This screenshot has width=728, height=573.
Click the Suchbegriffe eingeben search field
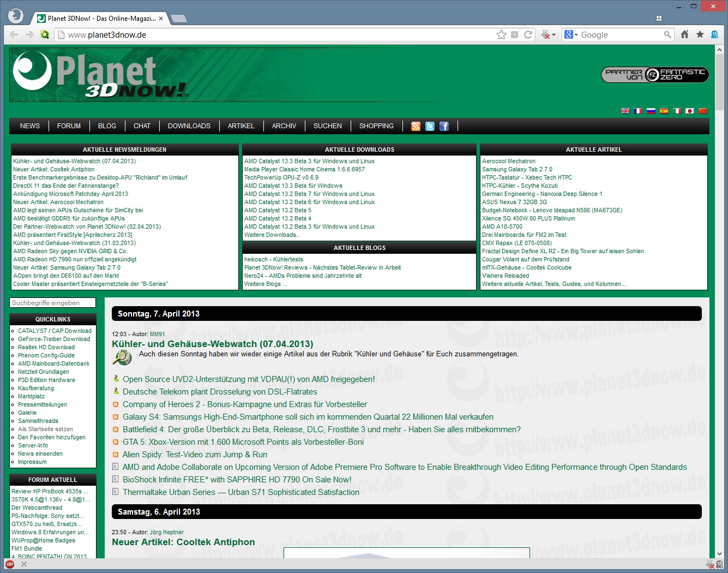[x=52, y=303]
